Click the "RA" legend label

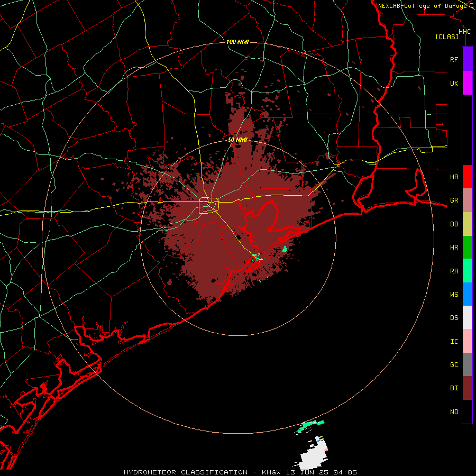454,271
